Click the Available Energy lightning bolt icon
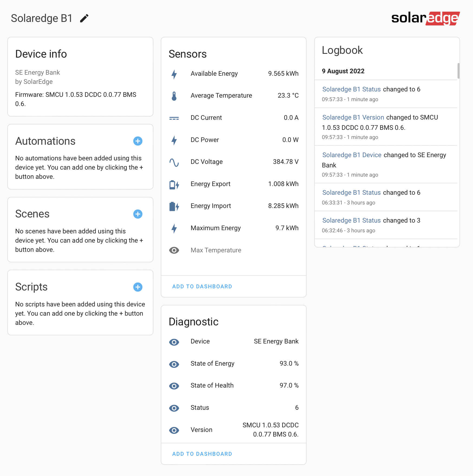The width and height of the screenshot is (473, 476). point(174,74)
